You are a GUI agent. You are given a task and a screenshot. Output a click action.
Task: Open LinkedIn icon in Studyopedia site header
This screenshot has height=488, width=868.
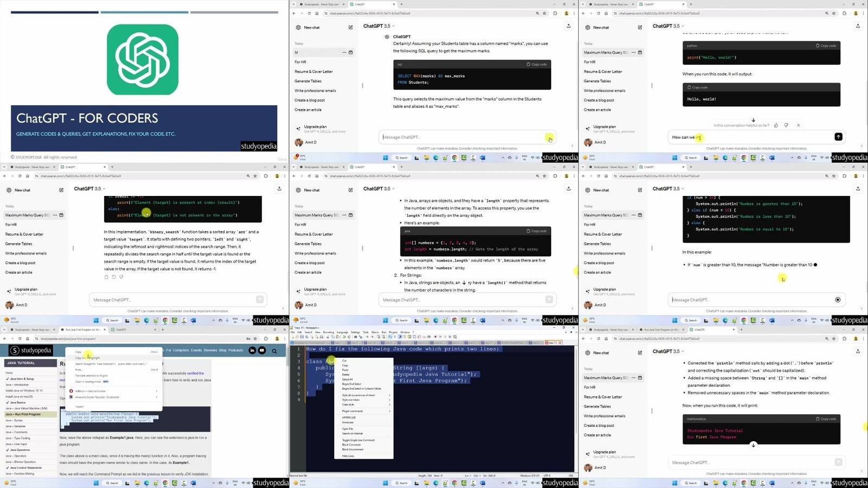coord(252,351)
